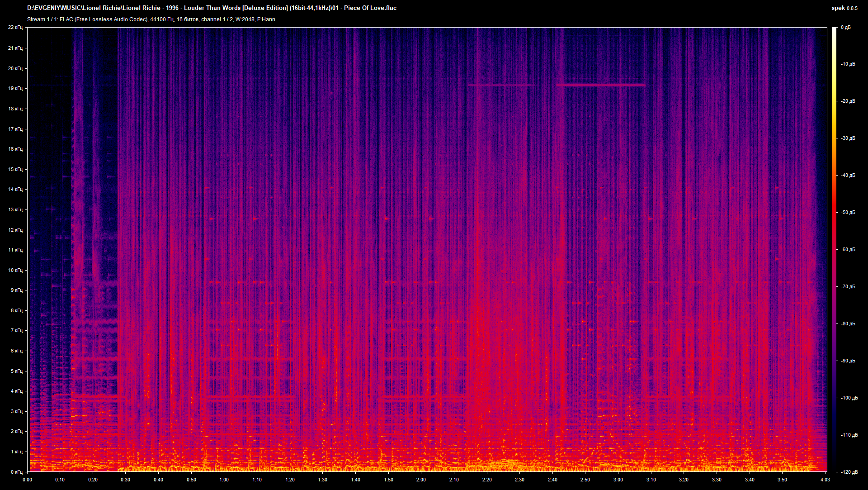Click the stream info line (FLAC codec)
This screenshot has height=490, width=868.
click(151, 19)
